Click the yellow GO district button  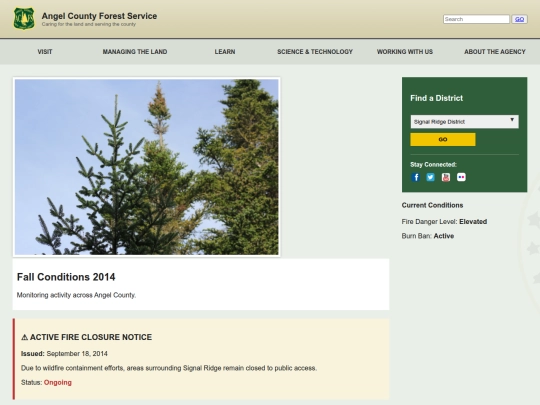(443, 139)
